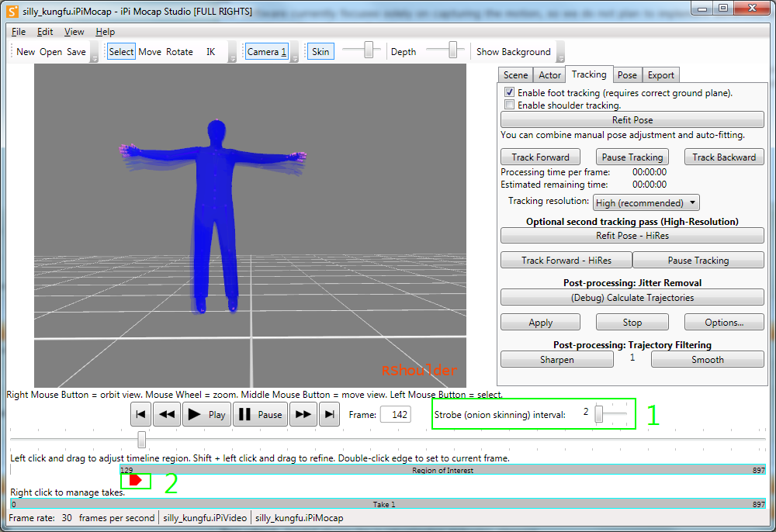Image resolution: width=776 pixels, height=532 pixels.
Task: Open the Tracking resolution dropdown
Action: (646, 202)
